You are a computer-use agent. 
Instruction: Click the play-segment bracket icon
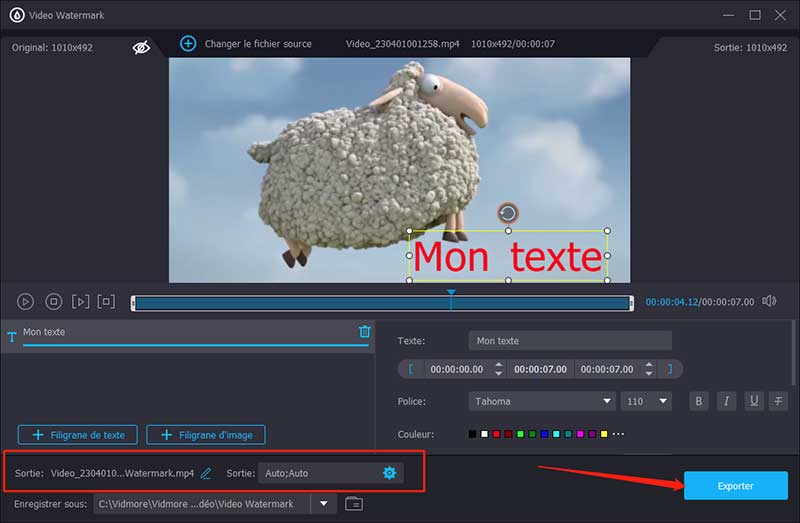click(80, 302)
